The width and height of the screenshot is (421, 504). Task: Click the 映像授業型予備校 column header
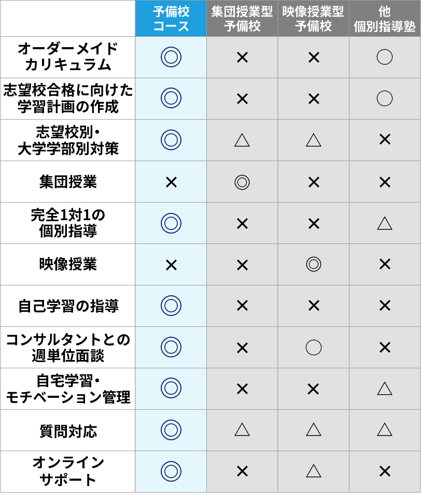(313, 19)
